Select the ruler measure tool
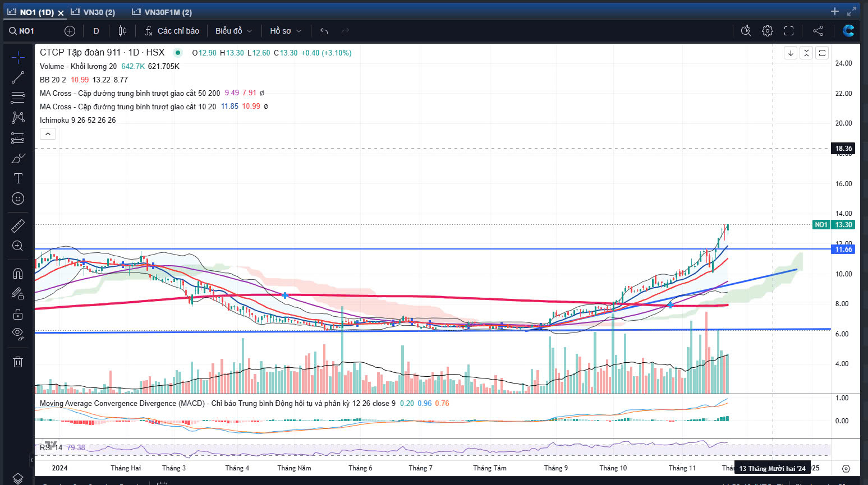 18,225
